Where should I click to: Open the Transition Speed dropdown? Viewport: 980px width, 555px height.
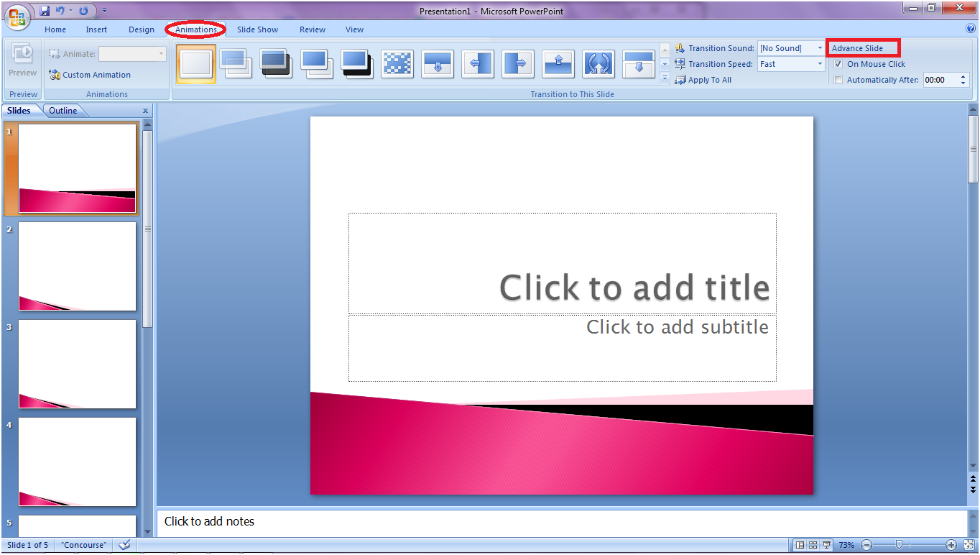820,64
